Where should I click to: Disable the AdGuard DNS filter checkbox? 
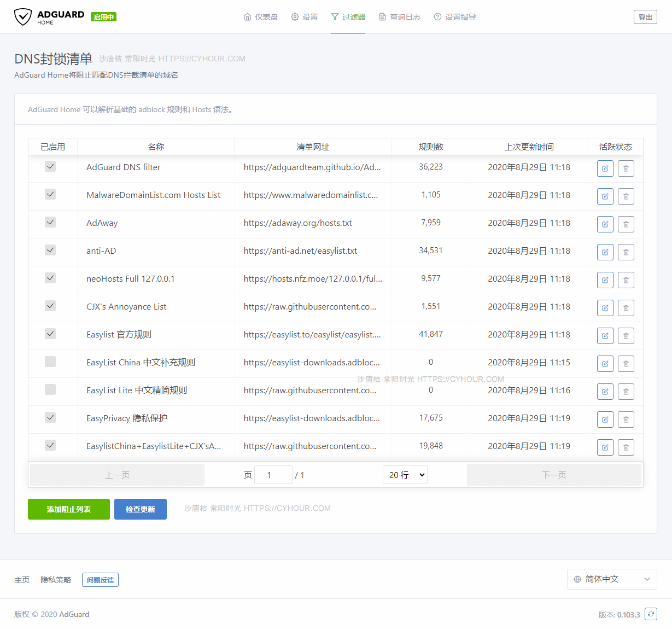pos(50,166)
